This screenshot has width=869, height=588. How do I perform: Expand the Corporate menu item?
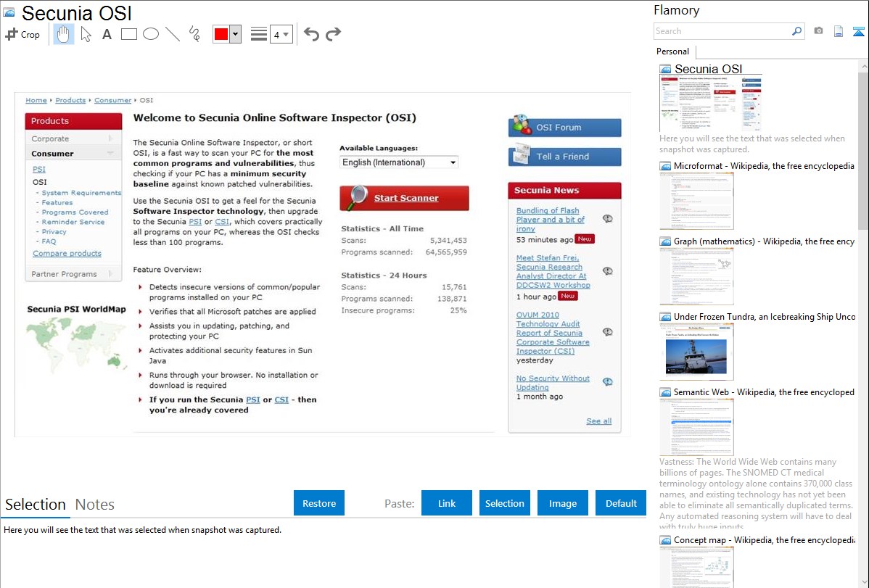pyautogui.click(x=73, y=138)
